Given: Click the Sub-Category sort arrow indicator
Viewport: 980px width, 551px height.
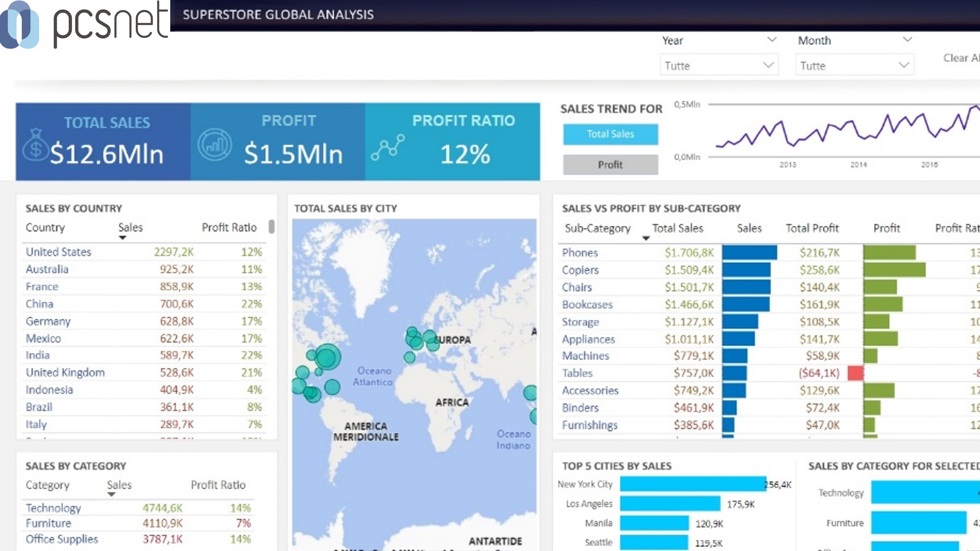Looking at the screenshot, I should [646, 238].
